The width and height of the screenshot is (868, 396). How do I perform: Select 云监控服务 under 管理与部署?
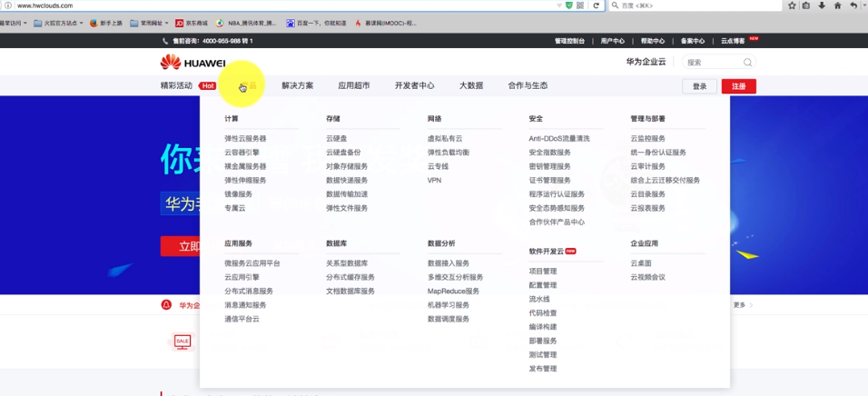click(x=647, y=138)
